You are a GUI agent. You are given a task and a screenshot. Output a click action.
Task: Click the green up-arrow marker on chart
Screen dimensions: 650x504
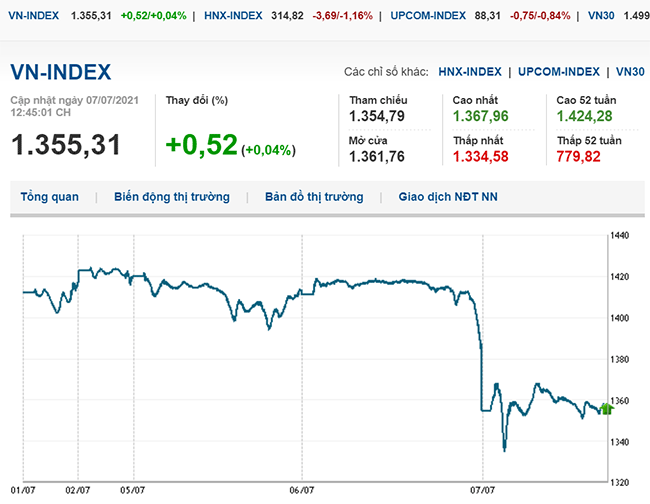(606, 407)
